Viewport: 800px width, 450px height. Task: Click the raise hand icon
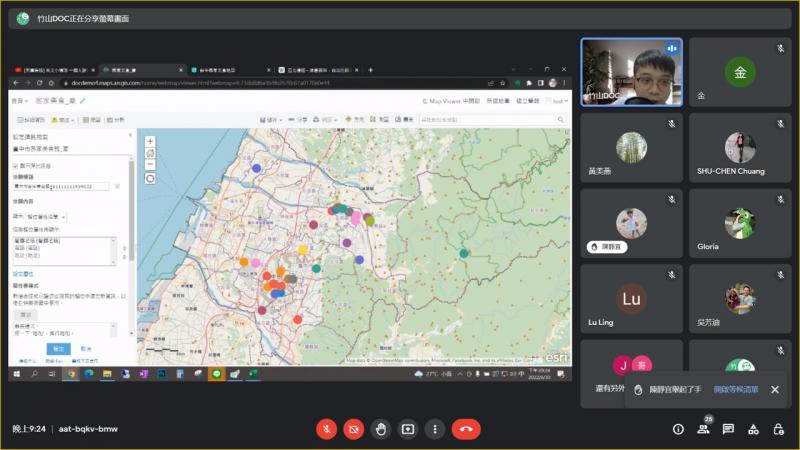(x=380, y=429)
